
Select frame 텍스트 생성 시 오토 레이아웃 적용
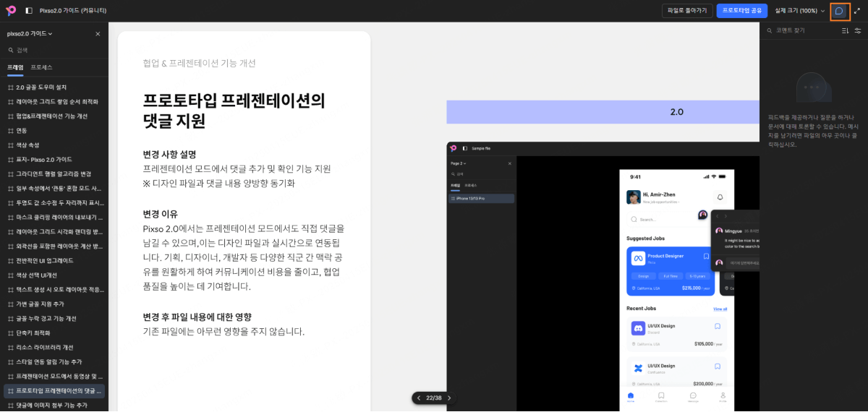54,289
